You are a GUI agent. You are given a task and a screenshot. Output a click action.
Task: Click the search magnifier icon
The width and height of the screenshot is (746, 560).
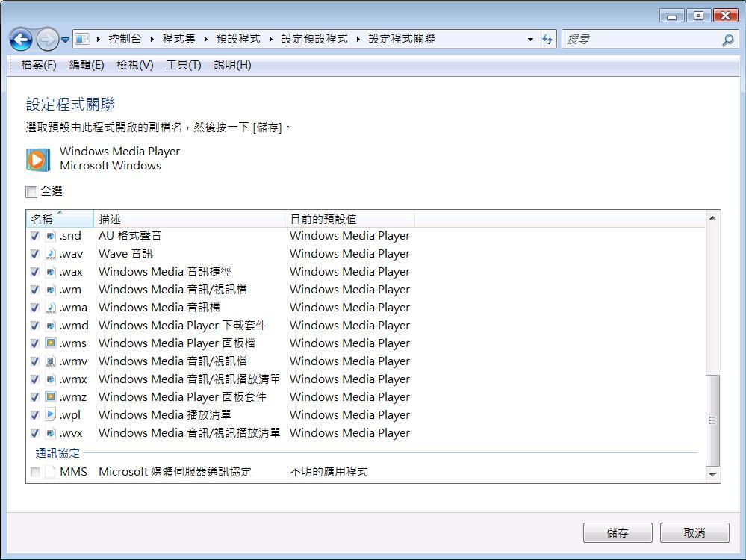[x=728, y=40]
